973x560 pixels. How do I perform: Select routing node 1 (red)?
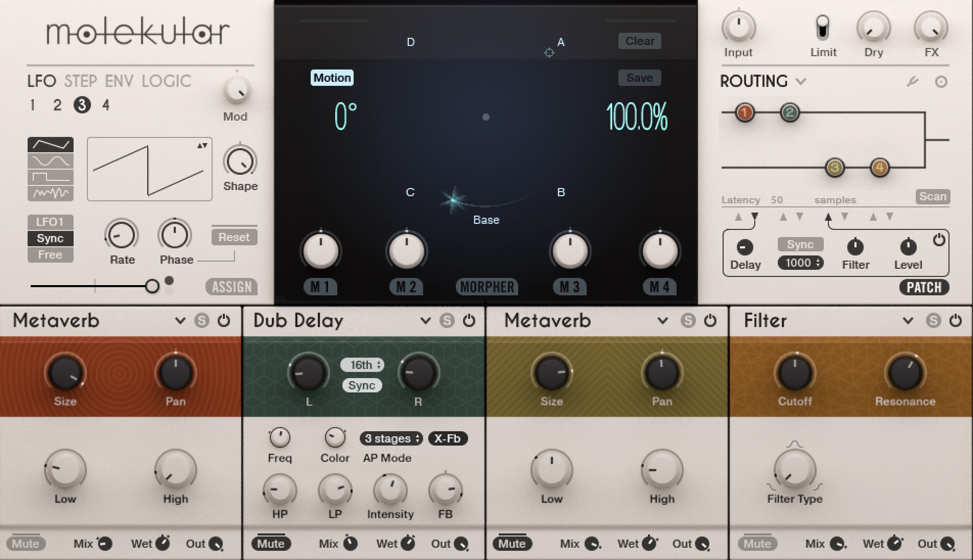point(745,112)
